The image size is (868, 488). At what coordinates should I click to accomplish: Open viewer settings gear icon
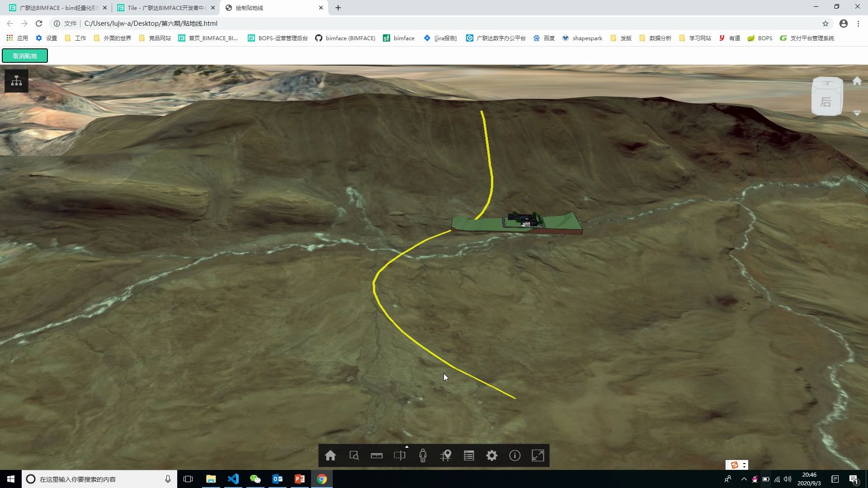pos(492,455)
